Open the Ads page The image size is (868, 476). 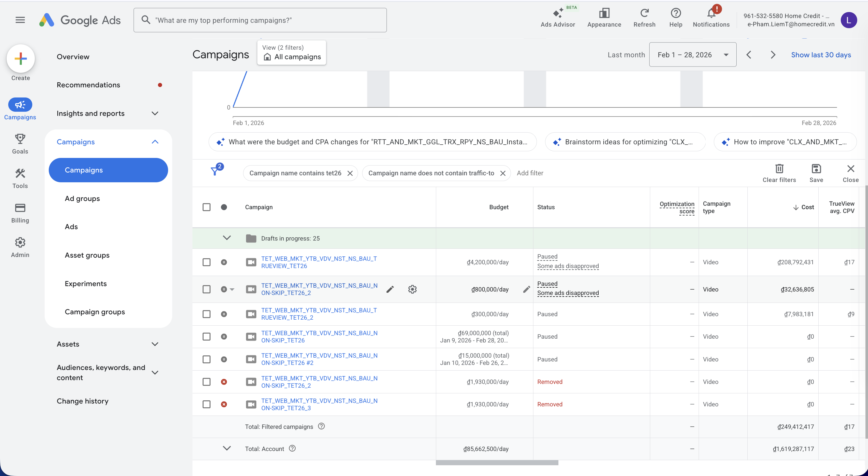[x=71, y=227]
